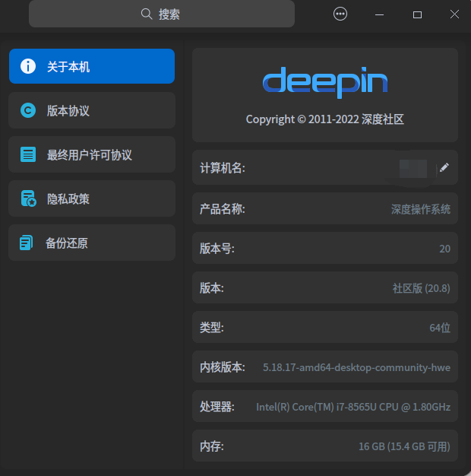The height and width of the screenshot is (476, 471).
Task: Close the control center window
Action: pyautogui.click(x=454, y=14)
